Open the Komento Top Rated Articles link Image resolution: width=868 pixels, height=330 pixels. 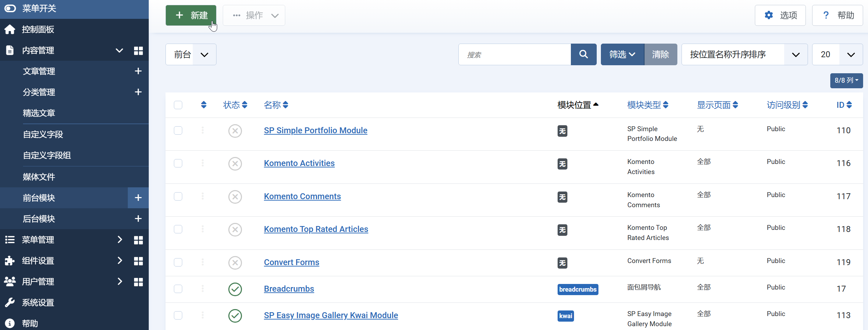pyautogui.click(x=316, y=229)
